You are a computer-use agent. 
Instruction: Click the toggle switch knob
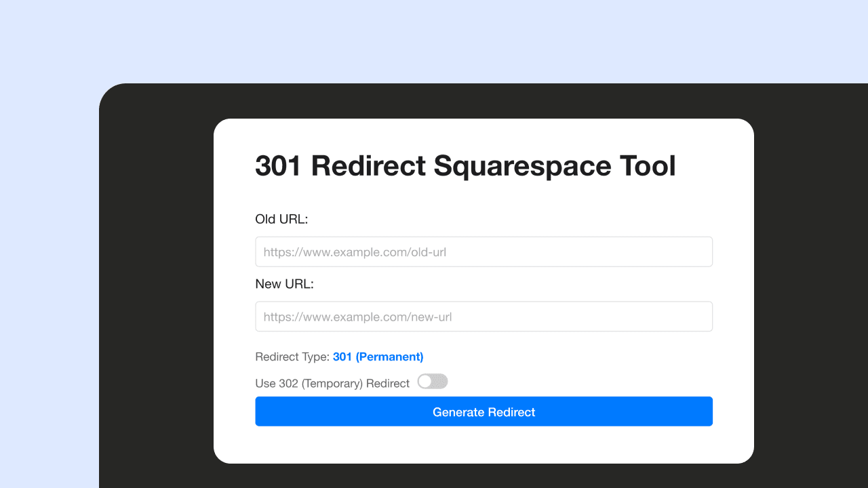click(427, 382)
